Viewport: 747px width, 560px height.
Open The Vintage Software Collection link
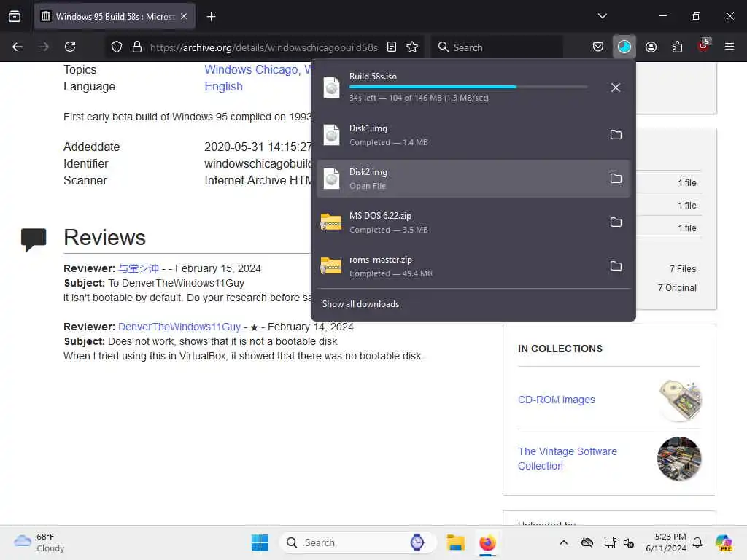(567, 458)
